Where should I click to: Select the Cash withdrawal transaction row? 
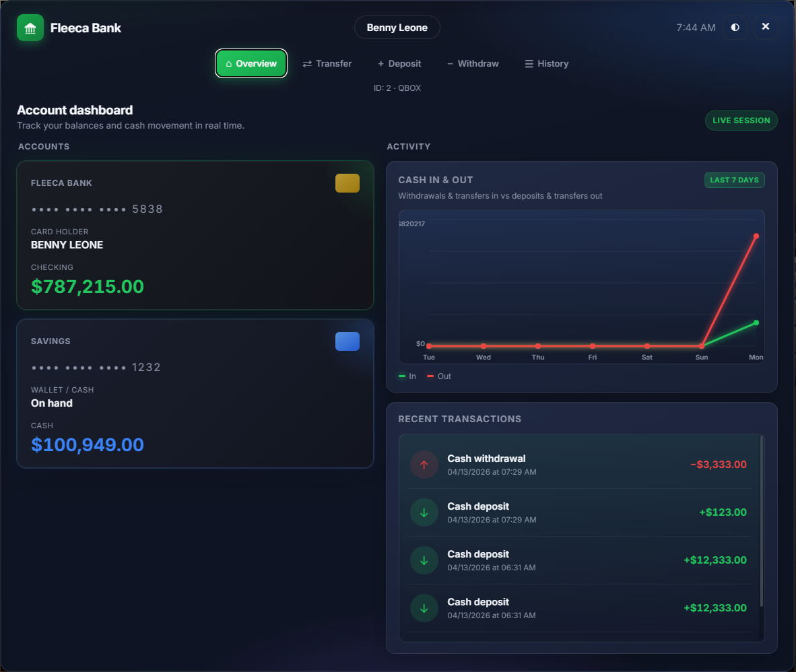click(x=580, y=465)
